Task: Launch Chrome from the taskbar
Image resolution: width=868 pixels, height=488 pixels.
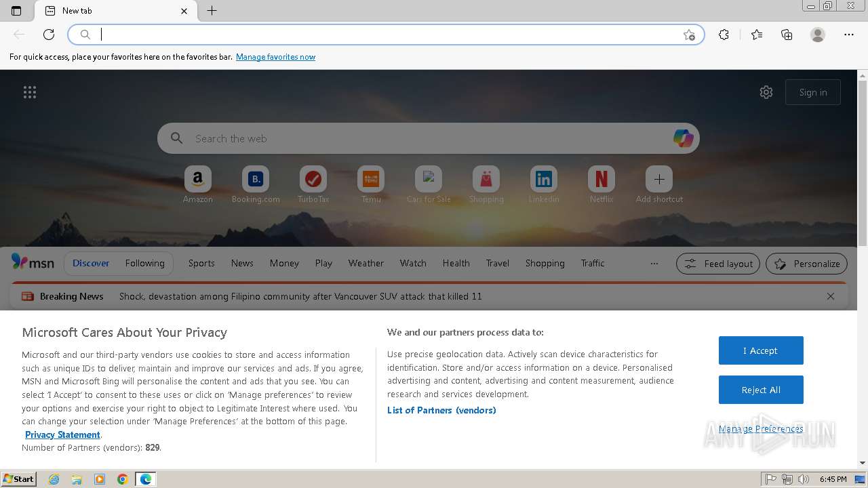Action: 123,479
